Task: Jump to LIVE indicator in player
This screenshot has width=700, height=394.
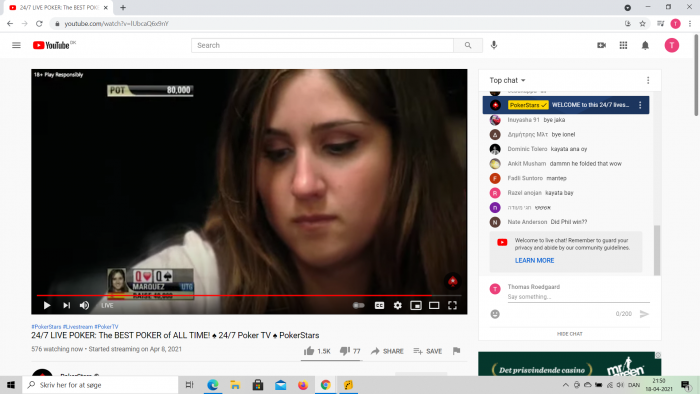Action: (107, 305)
